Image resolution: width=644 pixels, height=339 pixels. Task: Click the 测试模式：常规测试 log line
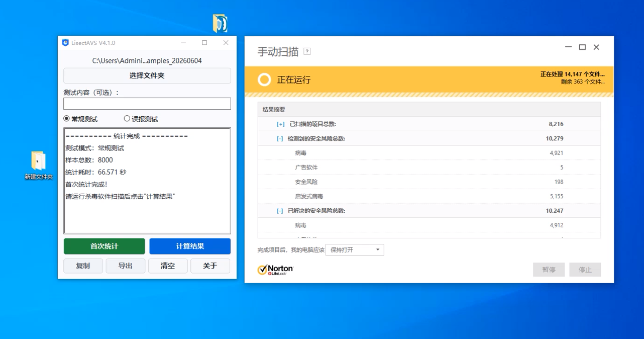[95, 148]
